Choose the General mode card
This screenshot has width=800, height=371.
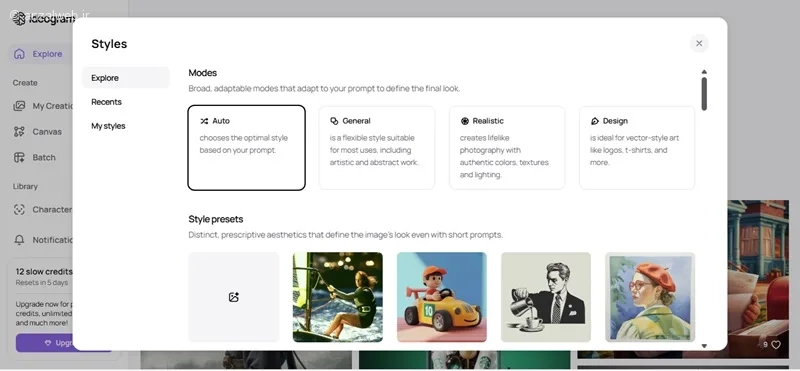tap(377, 147)
